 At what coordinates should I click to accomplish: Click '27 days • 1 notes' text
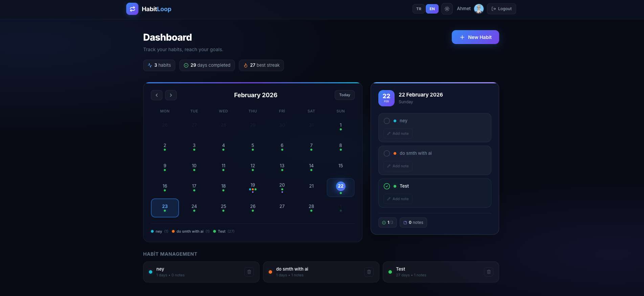point(411,275)
